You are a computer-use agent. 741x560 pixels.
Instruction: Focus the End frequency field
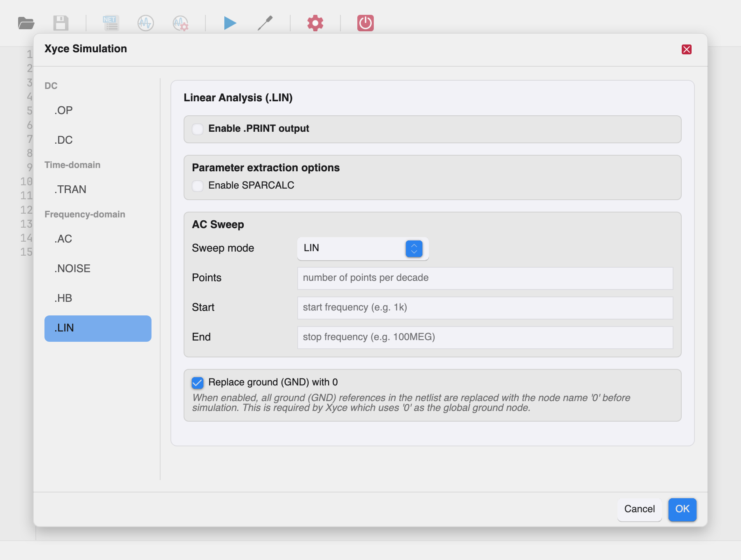click(485, 337)
